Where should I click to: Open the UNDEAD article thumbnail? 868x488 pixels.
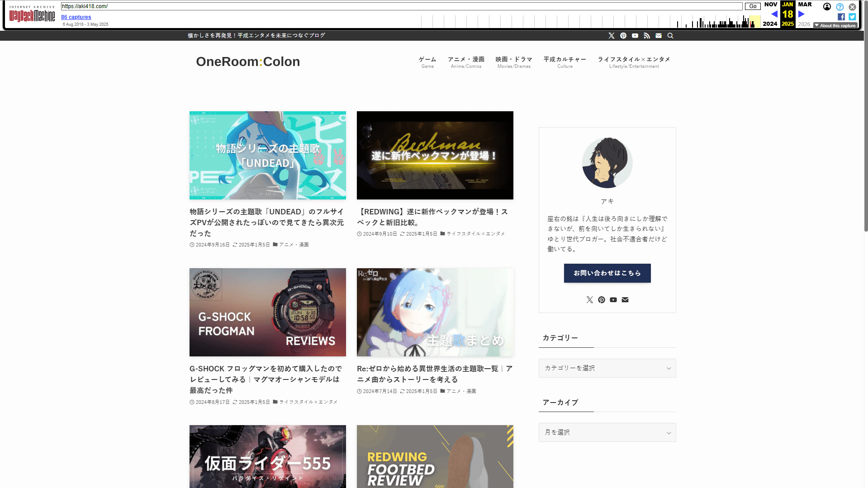click(268, 155)
